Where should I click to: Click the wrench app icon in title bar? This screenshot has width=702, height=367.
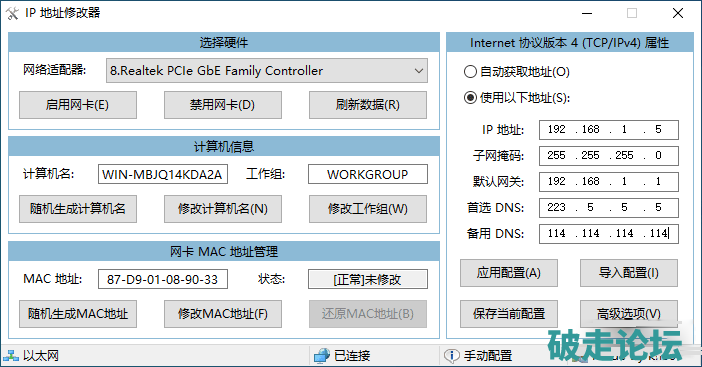(12, 13)
